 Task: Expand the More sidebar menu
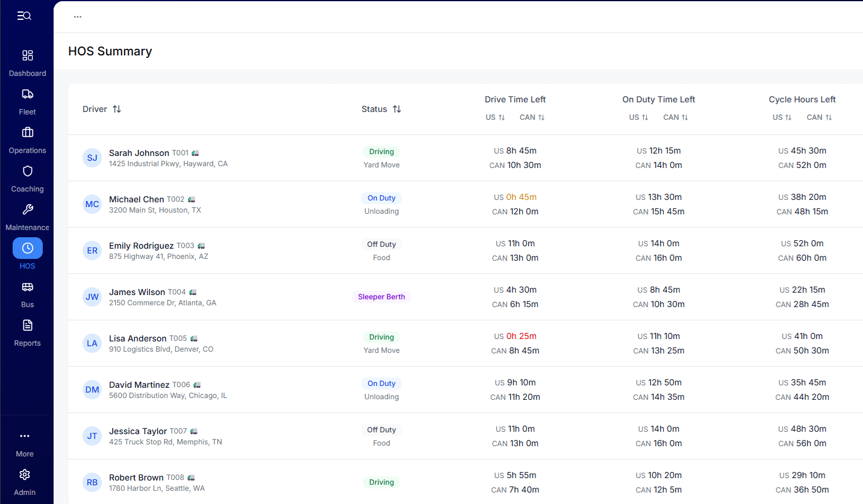[25, 444]
